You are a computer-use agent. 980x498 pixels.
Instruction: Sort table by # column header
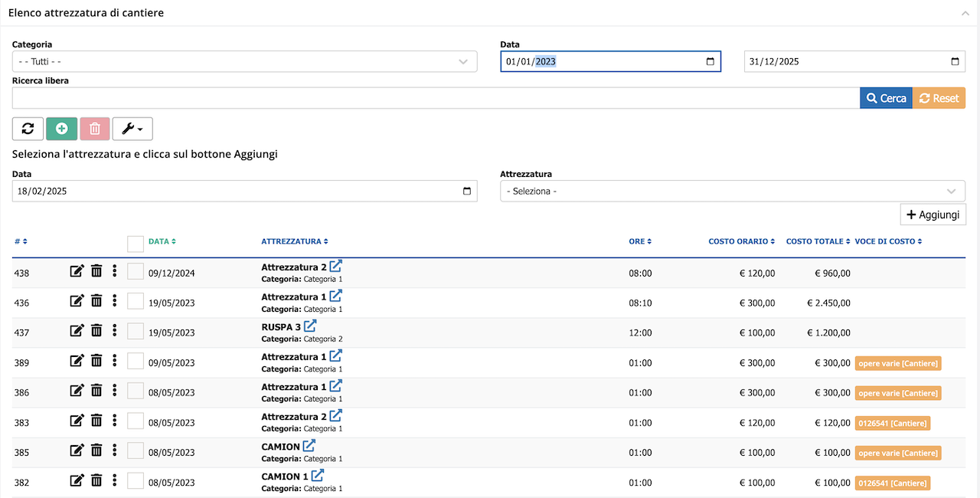[21, 241]
